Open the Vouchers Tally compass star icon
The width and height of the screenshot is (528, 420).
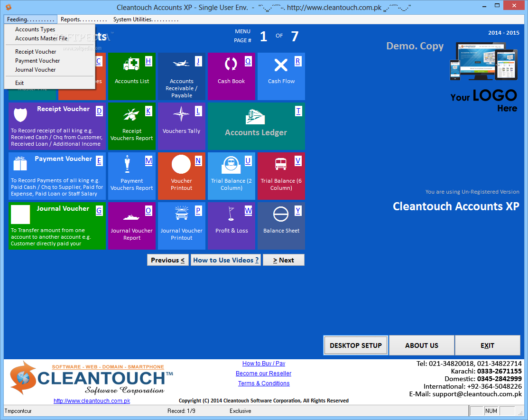point(181,114)
